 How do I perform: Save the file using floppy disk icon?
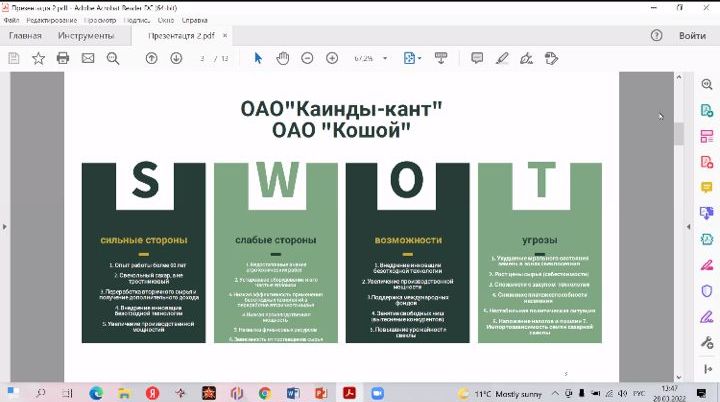pyautogui.click(x=14, y=58)
